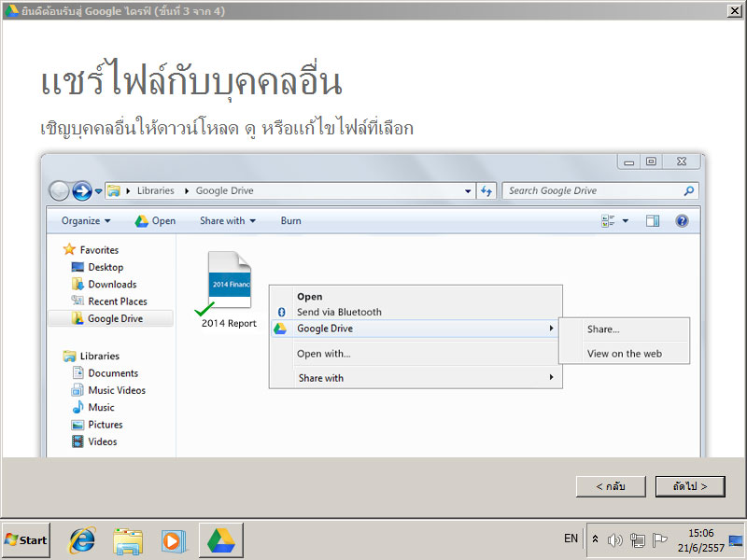Choose Send via Bluetooth in context menu
Viewport: 747px width, 560px height.
tap(339, 312)
